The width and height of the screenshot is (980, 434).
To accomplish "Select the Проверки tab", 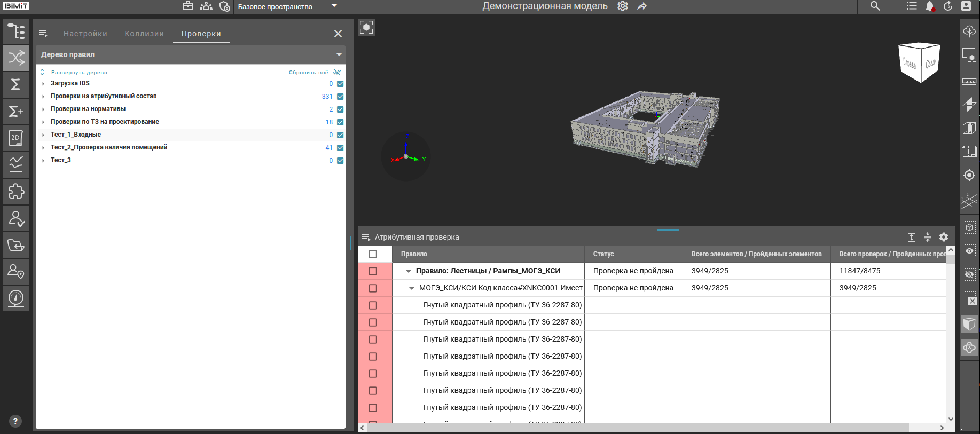I will (201, 34).
